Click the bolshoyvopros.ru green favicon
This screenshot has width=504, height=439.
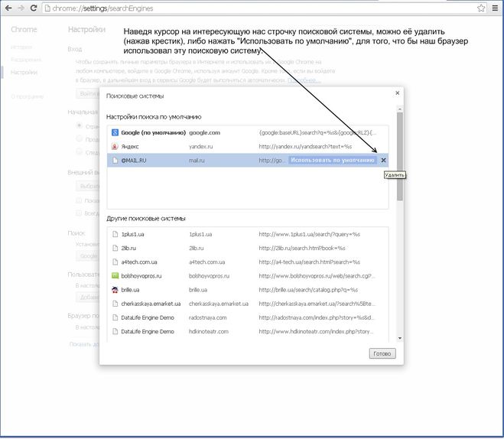(115, 275)
